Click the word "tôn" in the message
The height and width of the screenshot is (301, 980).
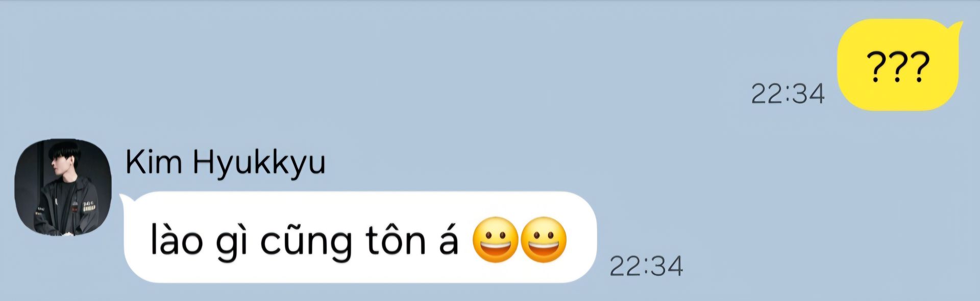[396, 240]
